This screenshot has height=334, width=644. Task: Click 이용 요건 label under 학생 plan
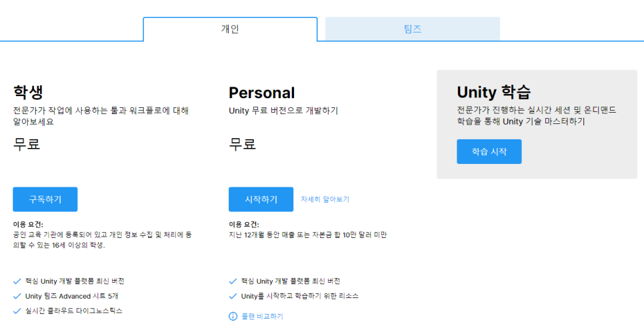[28, 224]
